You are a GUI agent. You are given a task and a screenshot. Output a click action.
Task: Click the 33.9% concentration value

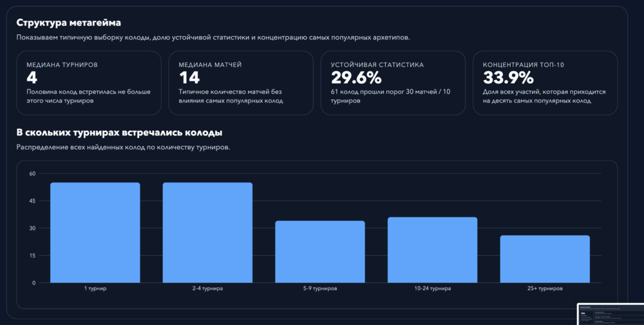tap(508, 77)
